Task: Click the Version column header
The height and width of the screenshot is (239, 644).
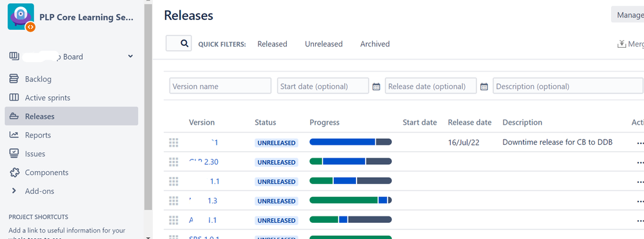Action: click(x=202, y=122)
